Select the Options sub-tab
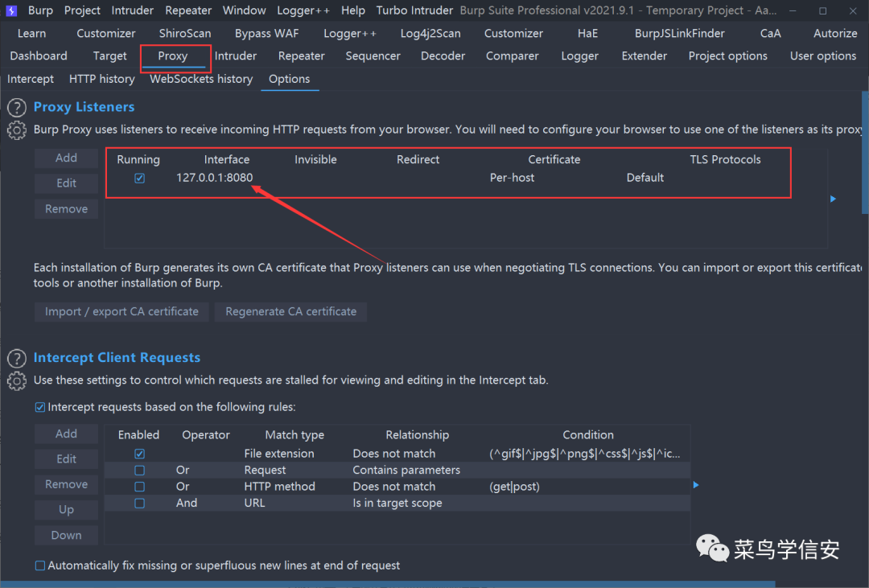The width and height of the screenshot is (869, 588). point(290,79)
